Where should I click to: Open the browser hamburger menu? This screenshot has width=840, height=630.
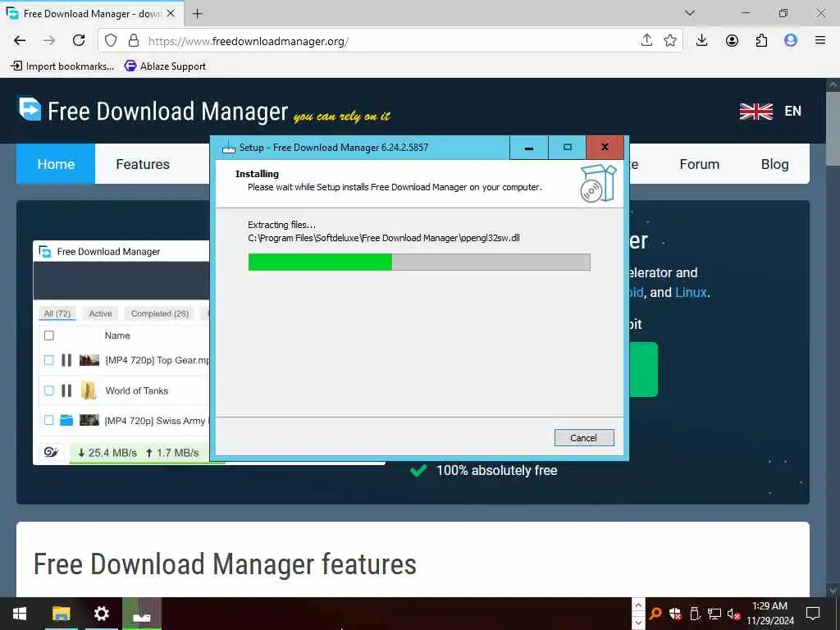tap(819, 40)
